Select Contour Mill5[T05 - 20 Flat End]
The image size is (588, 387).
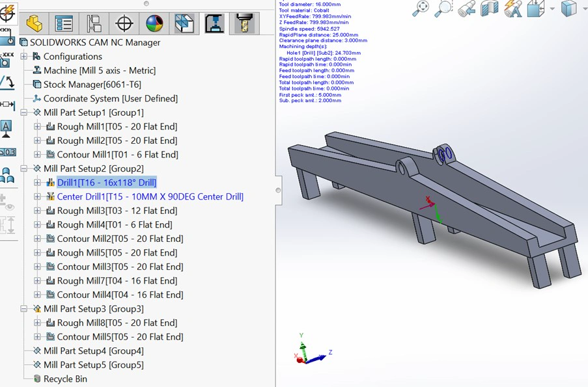click(x=120, y=337)
